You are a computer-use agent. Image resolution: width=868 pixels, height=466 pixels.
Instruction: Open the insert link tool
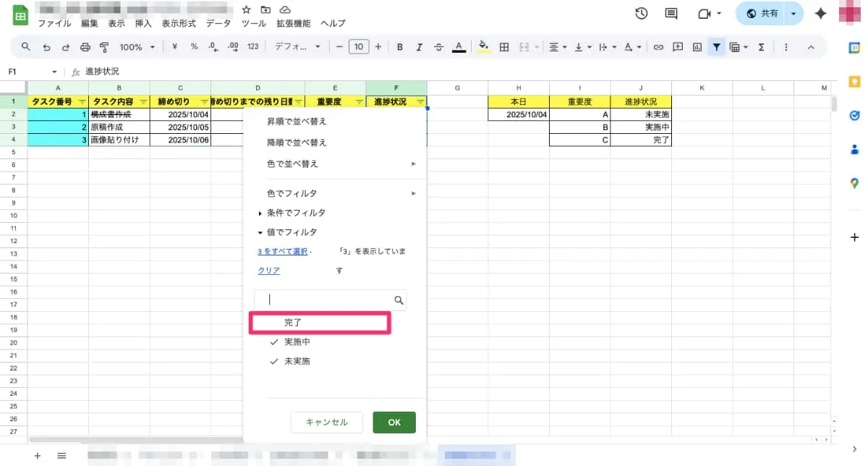[658, 46]
